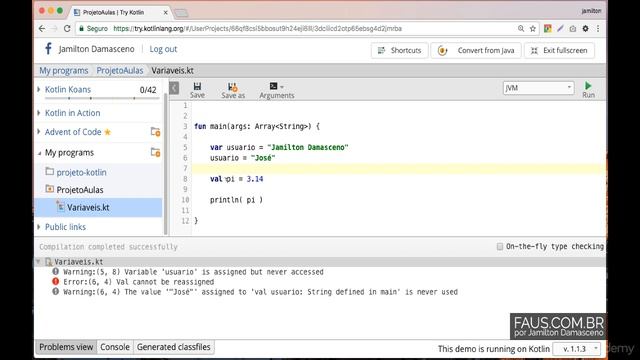
Task: Click the zoom magnifier icon in address bar
Action: [521, 29]
